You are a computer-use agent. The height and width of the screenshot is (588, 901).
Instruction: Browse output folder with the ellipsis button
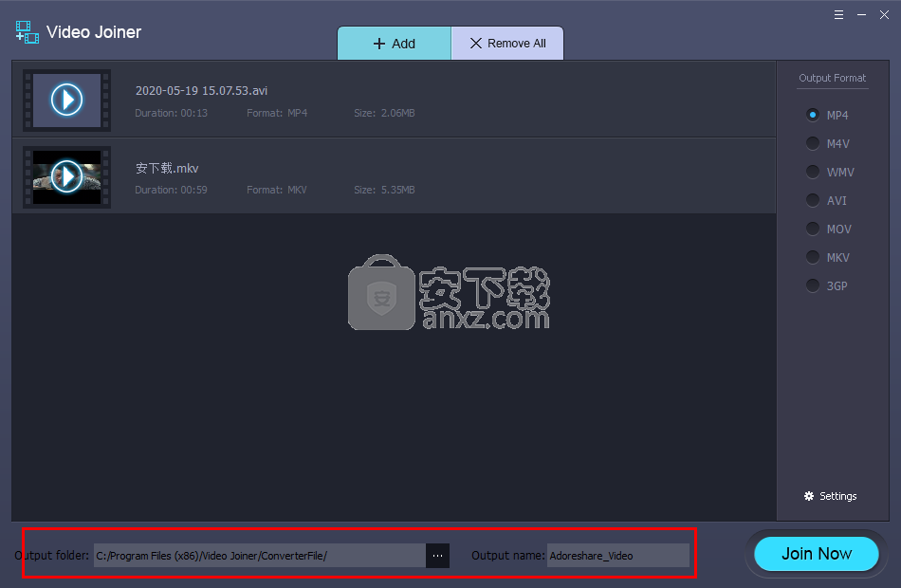coord(438,556)
